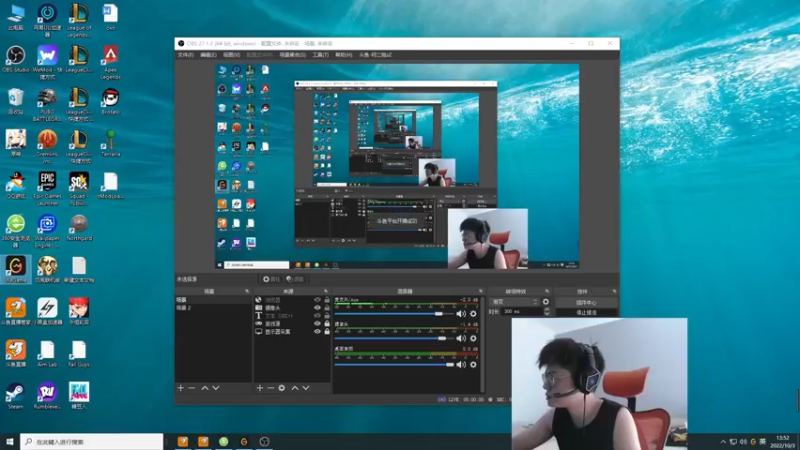Open OBS Studio desktop shortcut
This screenshot has height=450, width=800.
click(x=15, y=59)
